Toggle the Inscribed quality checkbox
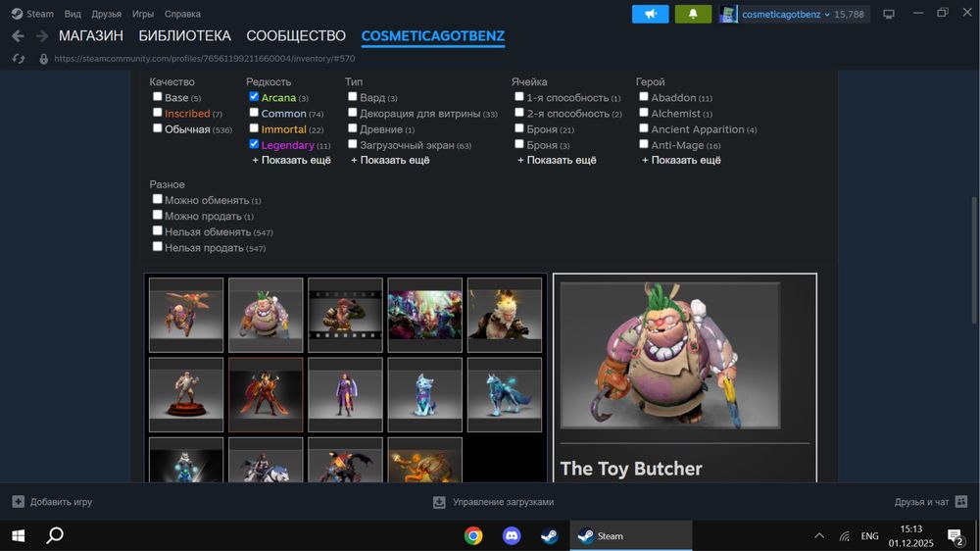Viewport: 980px width, 551px height. point(158,113)
